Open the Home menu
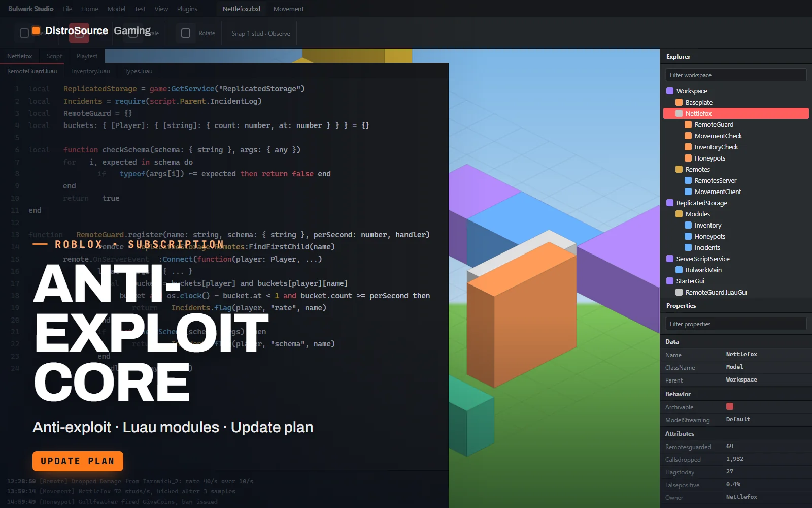The width and height of the screenshot is (812, 508). [x=90, y=9]
